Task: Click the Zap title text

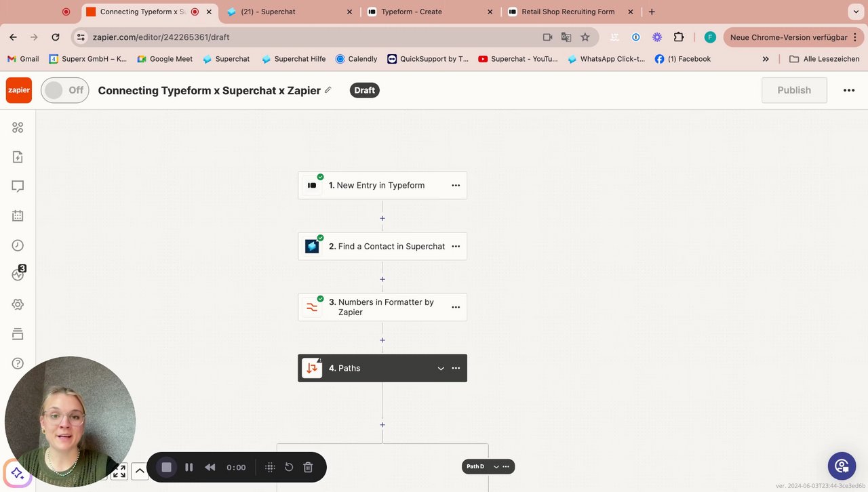Action: (x=209, y=90)
